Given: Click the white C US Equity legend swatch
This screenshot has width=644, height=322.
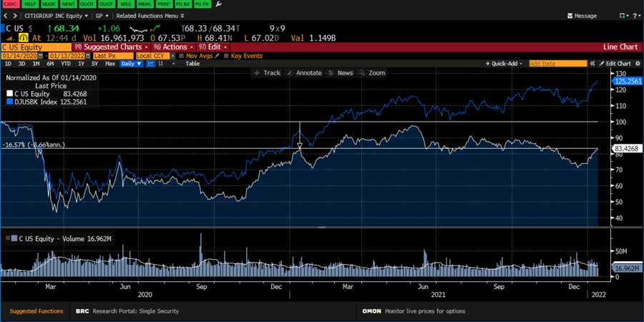Looking at the screenshot, I should 10,94.
